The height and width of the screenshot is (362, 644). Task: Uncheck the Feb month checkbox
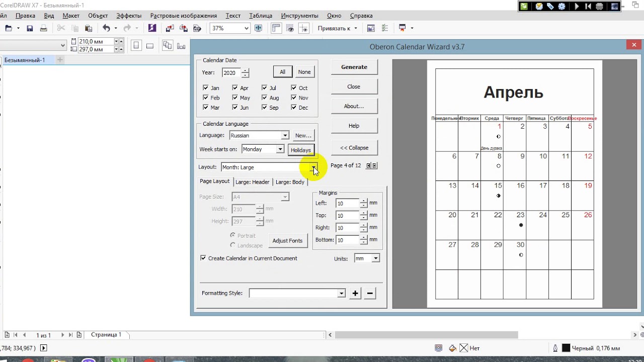point(205,98)
